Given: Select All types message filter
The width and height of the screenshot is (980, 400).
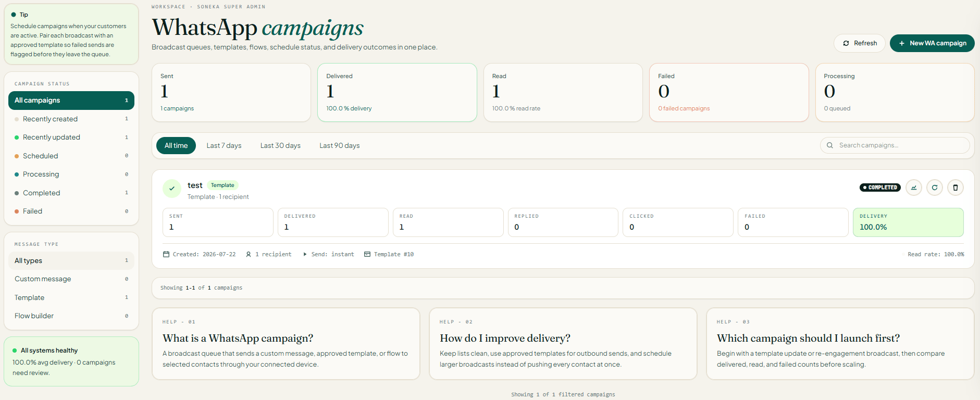Looking at the screenshot, I should pos(71,260).
